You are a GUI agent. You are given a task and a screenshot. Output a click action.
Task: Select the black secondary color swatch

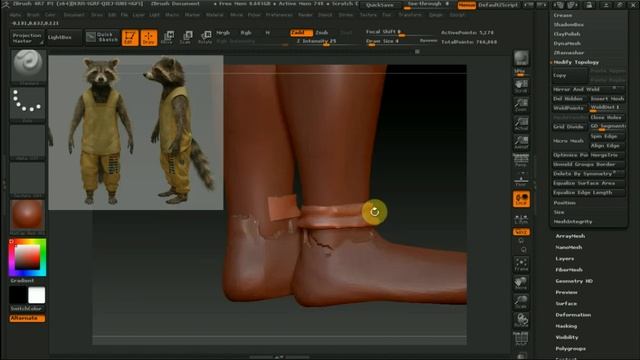(x=18, y=295)
